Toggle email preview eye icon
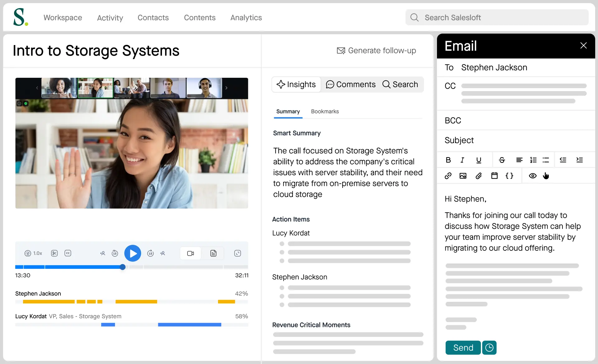 tap(533, 176)
